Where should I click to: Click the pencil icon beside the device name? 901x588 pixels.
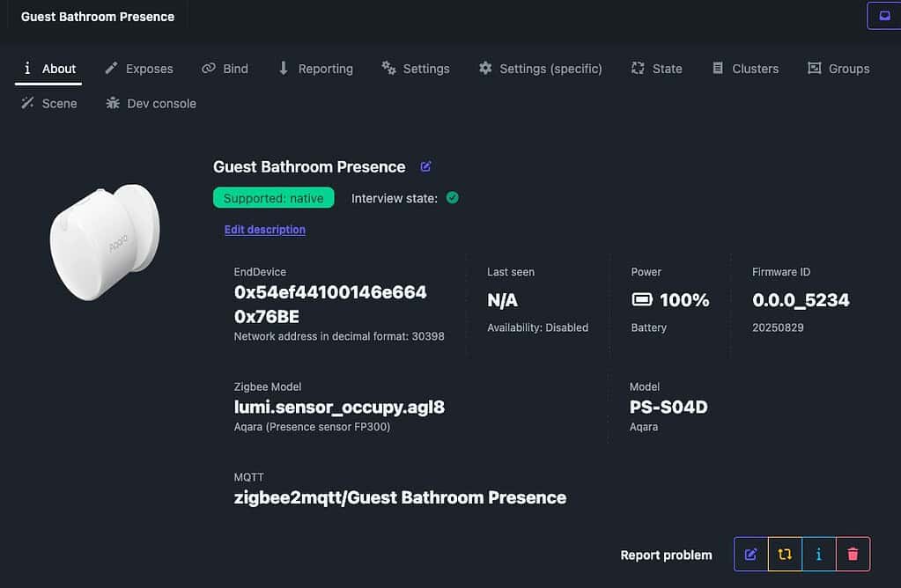pyautogui.click(x=426, y=166)
